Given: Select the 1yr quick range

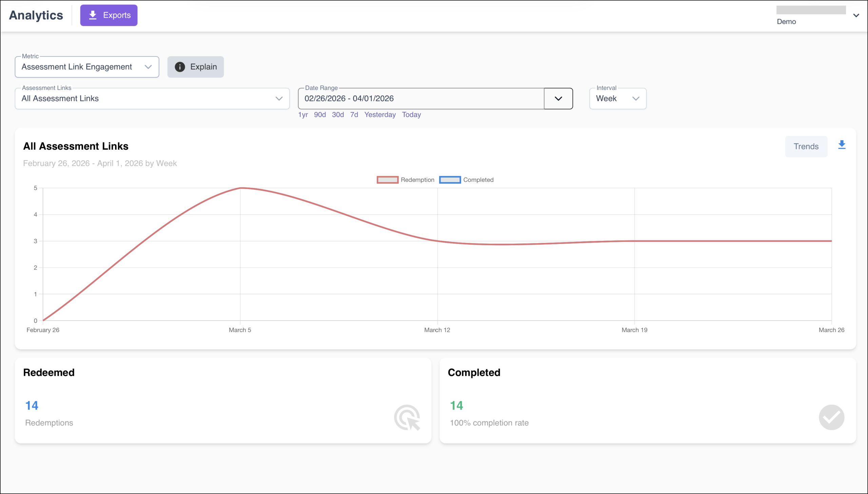Looking at the screenshot, I should (x=303, y=115).
